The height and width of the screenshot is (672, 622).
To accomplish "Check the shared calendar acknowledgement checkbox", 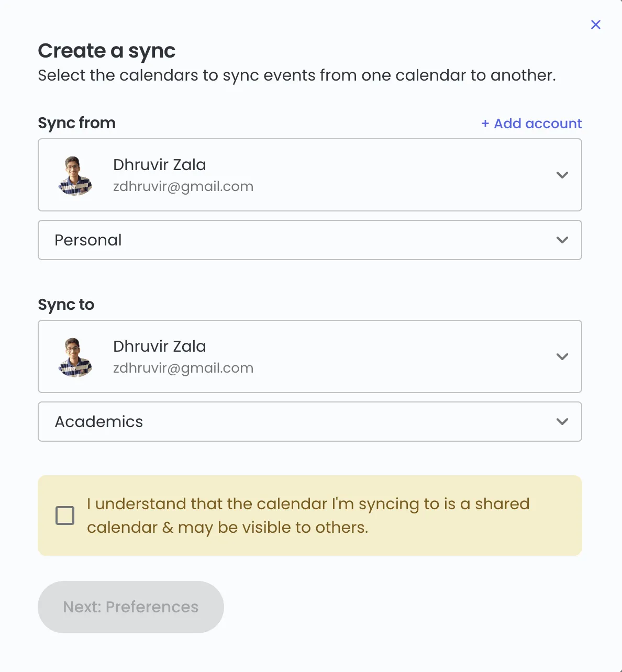I will point(65,516).
